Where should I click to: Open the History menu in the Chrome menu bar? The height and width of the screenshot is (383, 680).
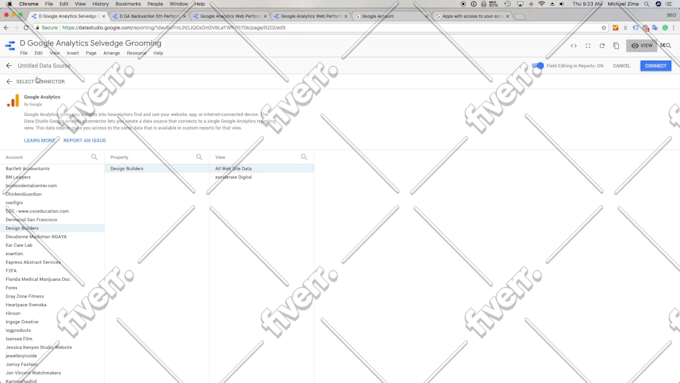tap(100, 4)
